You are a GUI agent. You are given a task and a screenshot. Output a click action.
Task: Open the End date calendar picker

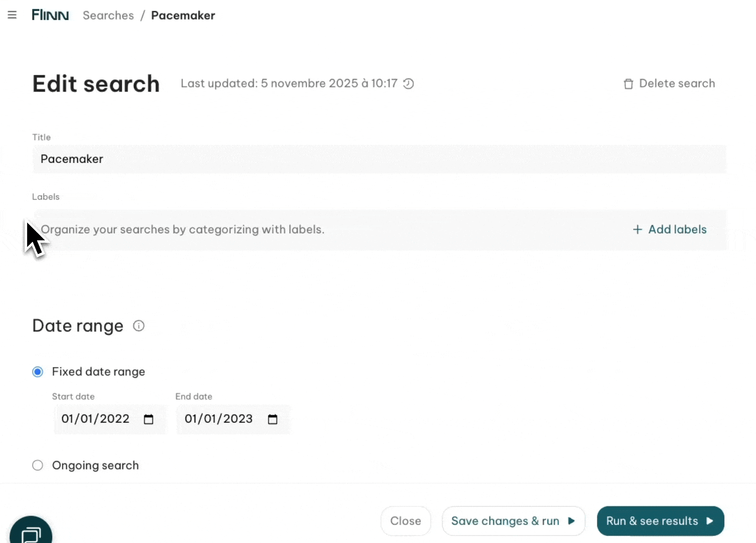pos(272,419)
